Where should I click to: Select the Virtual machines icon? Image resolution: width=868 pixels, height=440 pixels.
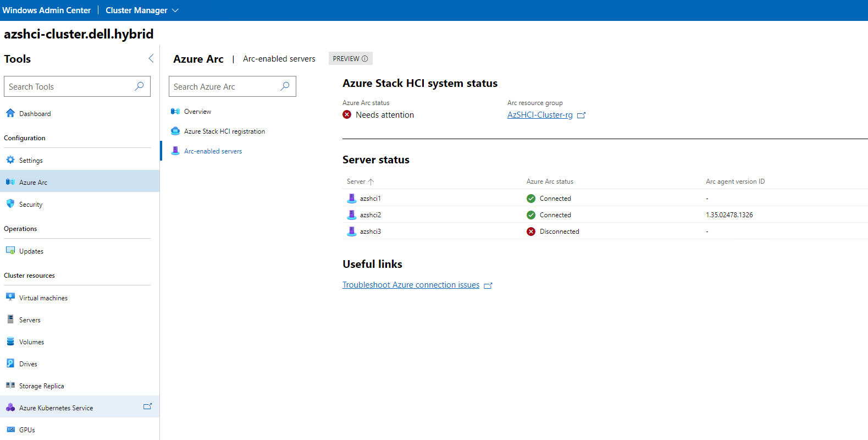pyautogui.click(x=10, y=298)
